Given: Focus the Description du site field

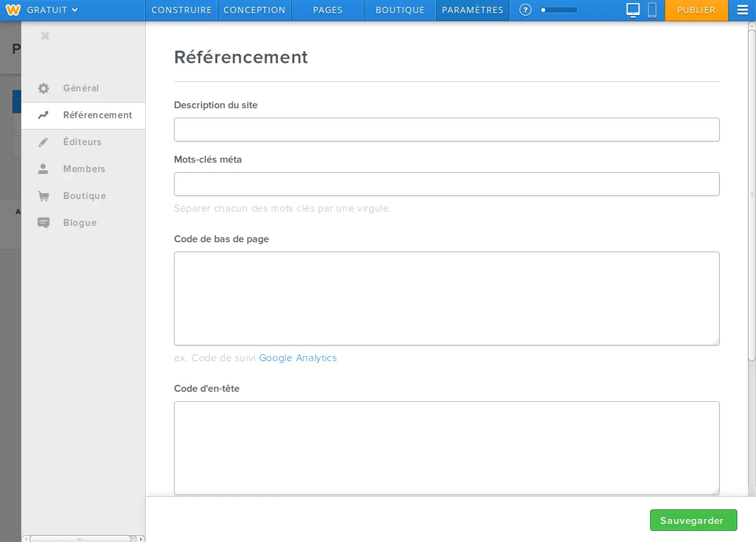Looking at the screenshot, I should pos(447,130).
